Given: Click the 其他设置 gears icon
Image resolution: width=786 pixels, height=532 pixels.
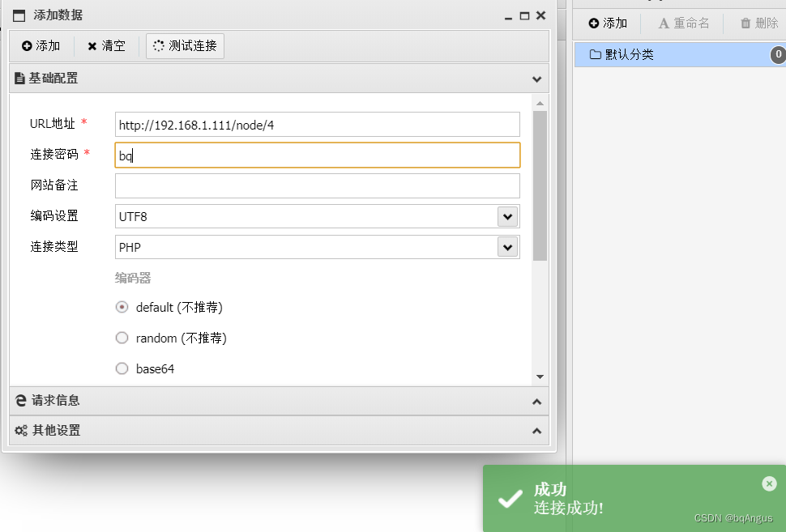Looking at the screenshot, I should pos(21,430).
